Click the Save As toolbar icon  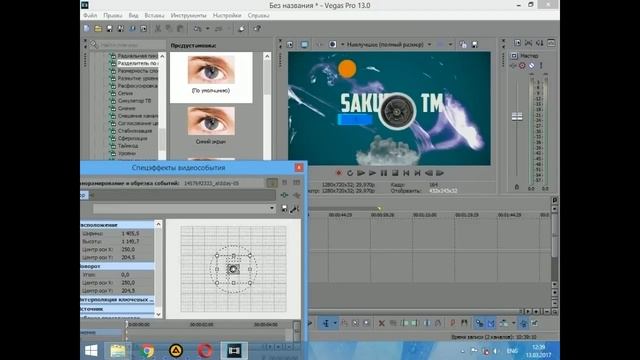[x=120, y=29]
